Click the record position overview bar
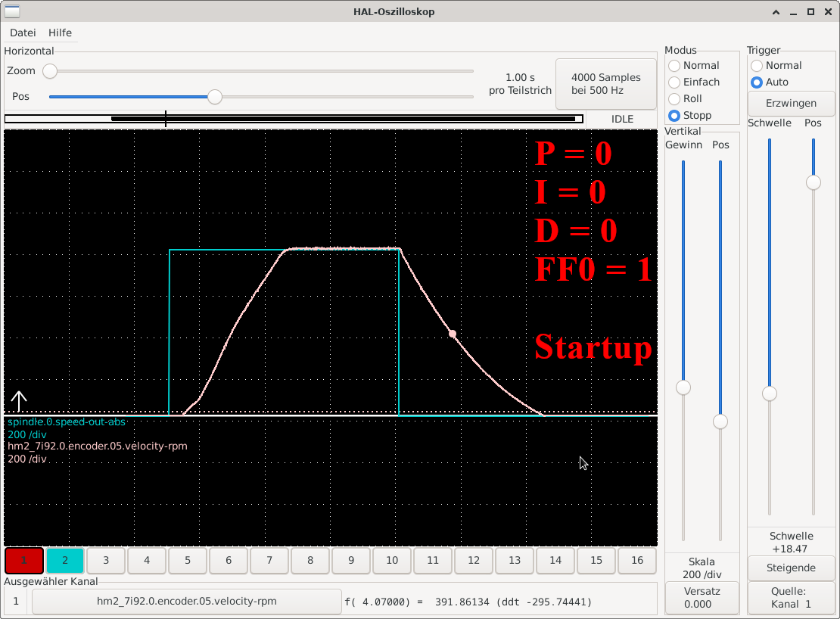840x619 pixels. [294, 119]
